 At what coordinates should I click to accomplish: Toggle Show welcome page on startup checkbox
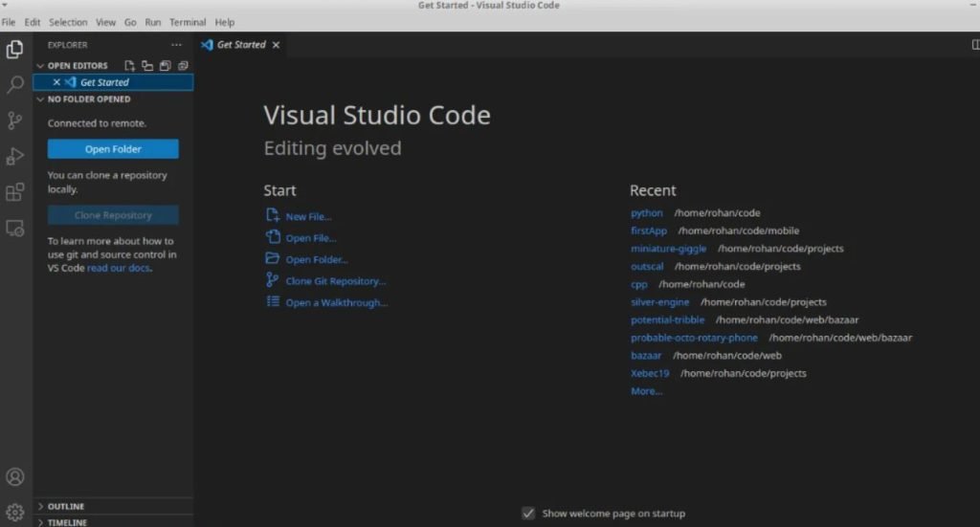click(528, 514)
